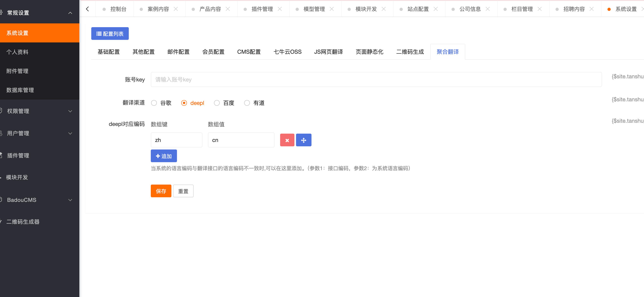
Task: Click the back arrow beside the tab bar
Action: [x=87, y=9]
